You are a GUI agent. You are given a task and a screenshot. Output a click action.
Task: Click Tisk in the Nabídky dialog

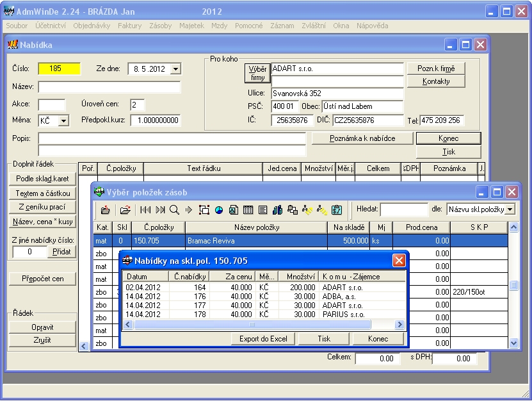pos(324,339)
